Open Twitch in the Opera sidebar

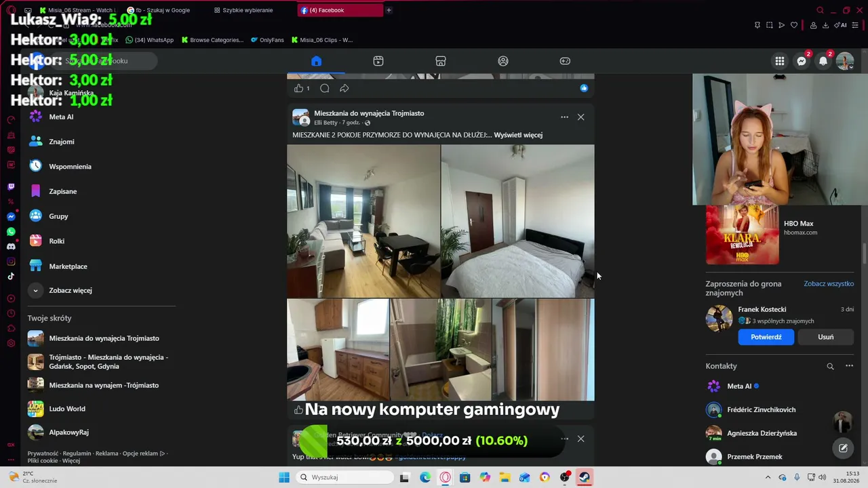click(x=11, y=186)
